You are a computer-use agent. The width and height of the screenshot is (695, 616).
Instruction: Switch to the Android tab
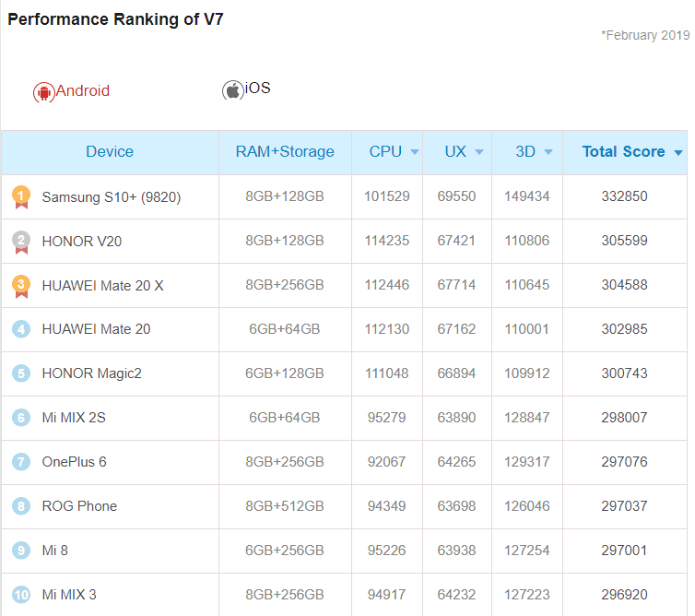(x=71, y=91)
